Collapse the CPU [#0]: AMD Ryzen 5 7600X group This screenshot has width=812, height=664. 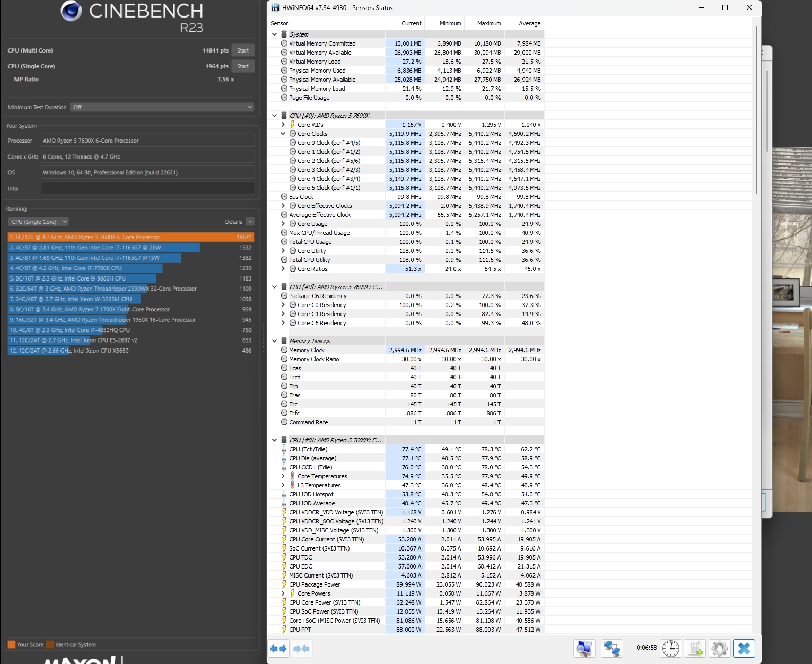tap(274, 116)
